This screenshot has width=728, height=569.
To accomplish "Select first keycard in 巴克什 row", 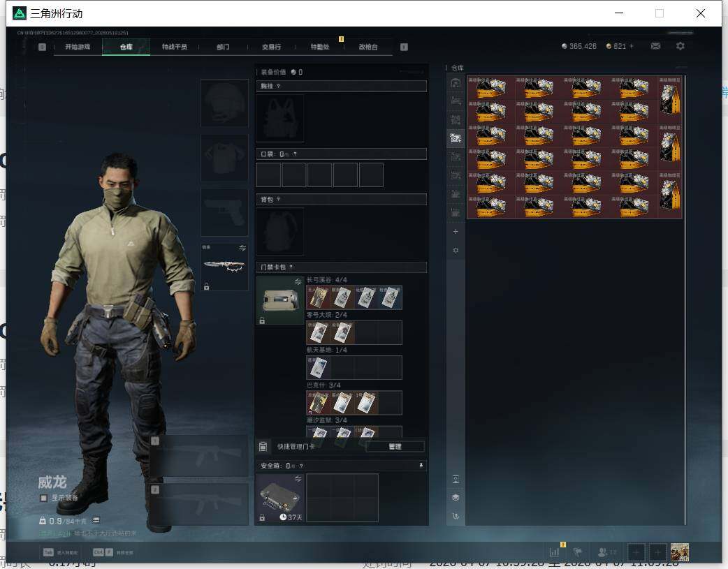I will click(318, 403).
